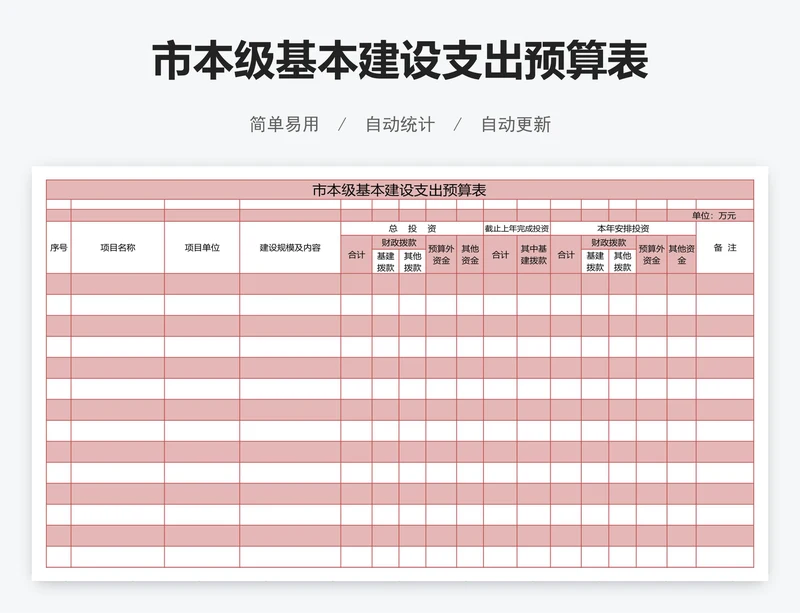
Task: Click 基建拨款 under the 本年安排投资 group
Action: [595, 261]
